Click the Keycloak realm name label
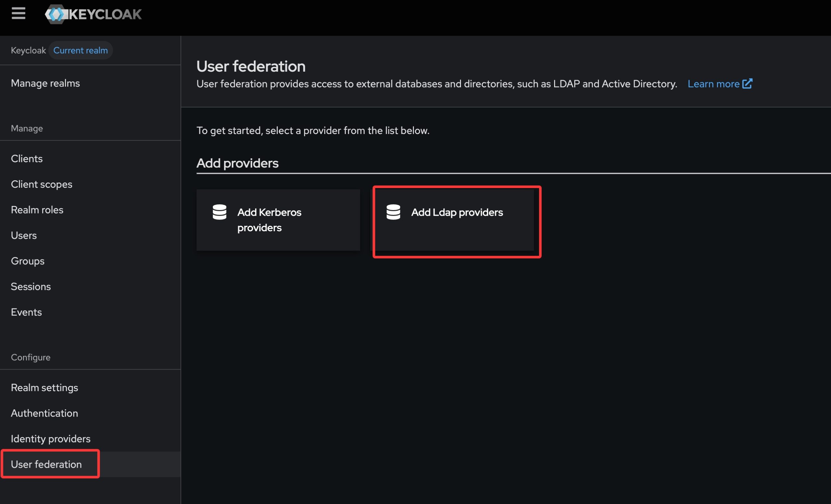 pos(28,50)
